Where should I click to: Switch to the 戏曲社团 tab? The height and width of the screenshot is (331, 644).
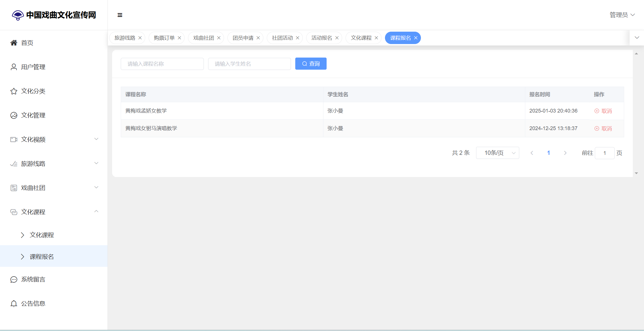[203, 38]
